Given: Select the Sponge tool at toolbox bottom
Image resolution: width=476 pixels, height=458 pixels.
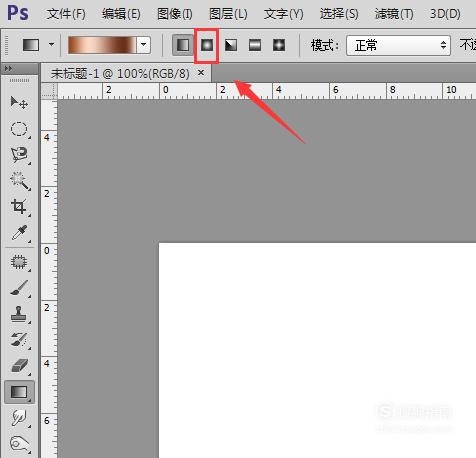Looking at the screenshot, I should tap(19, 444).
